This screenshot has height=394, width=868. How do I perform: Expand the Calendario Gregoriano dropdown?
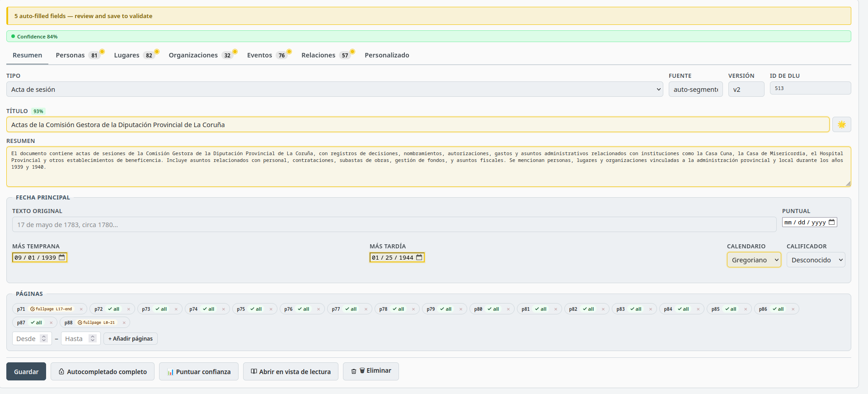(754, 260)
